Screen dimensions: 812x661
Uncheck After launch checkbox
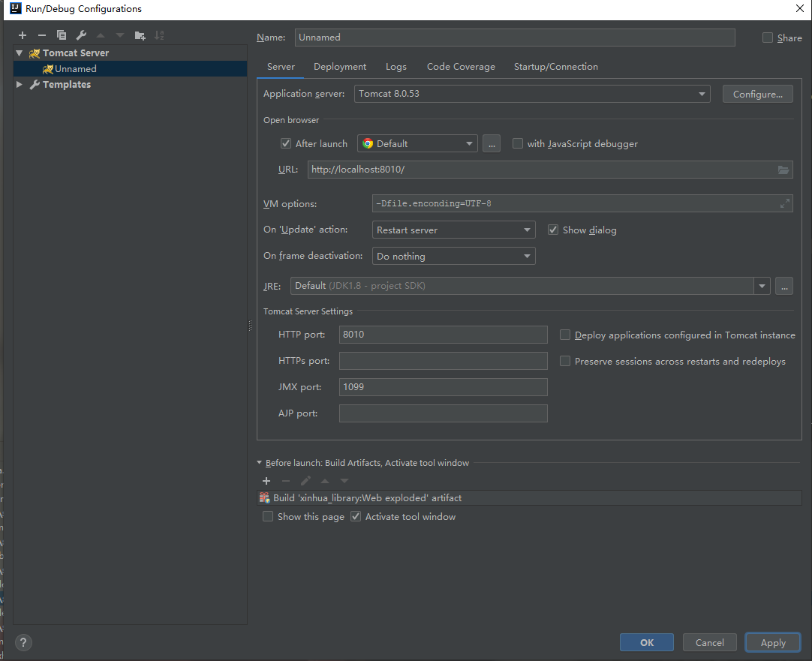tap(285, 143)
